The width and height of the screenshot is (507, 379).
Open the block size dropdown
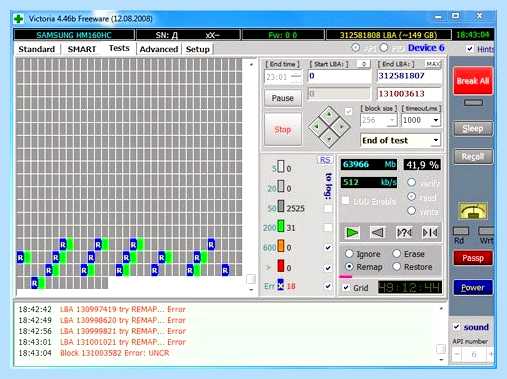392,120
